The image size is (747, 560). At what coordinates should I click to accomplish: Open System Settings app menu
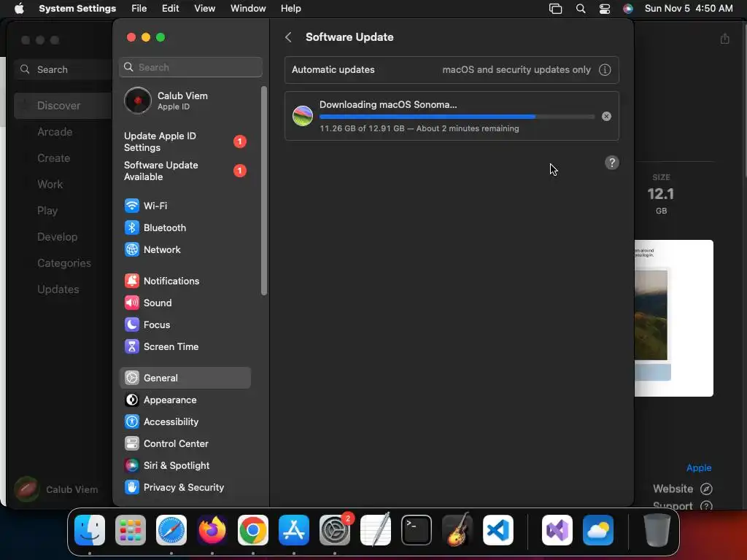(77, 9)
